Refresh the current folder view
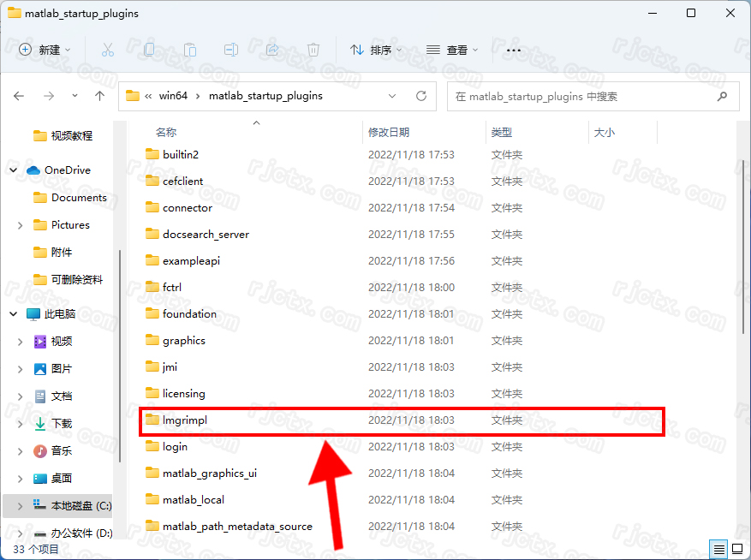 (420, 96)
